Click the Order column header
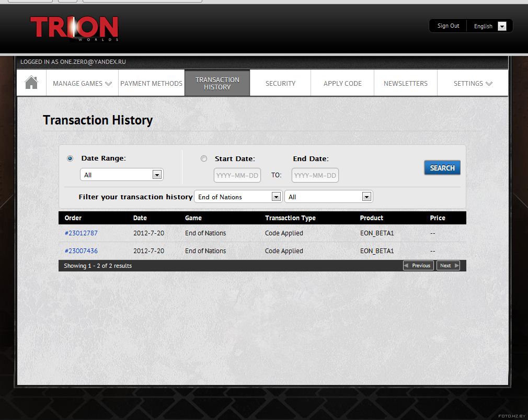This screenshot has height=420, width=528. click(73, 218)
